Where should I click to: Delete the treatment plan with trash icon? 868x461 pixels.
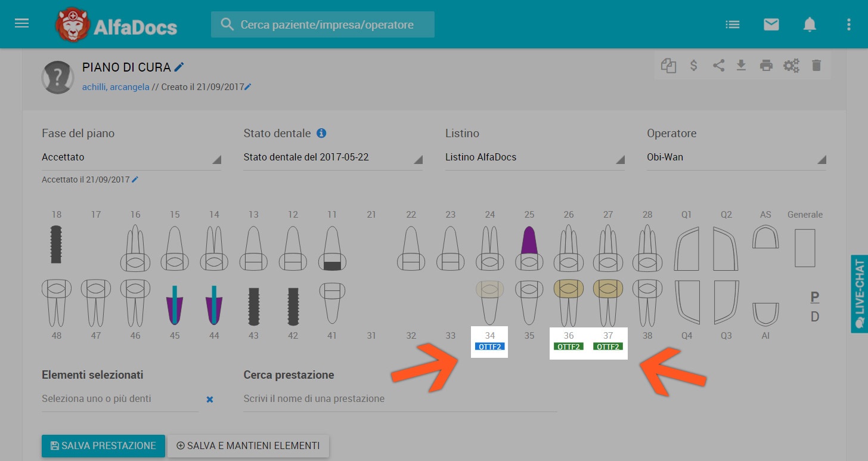(x=816, y=66)
